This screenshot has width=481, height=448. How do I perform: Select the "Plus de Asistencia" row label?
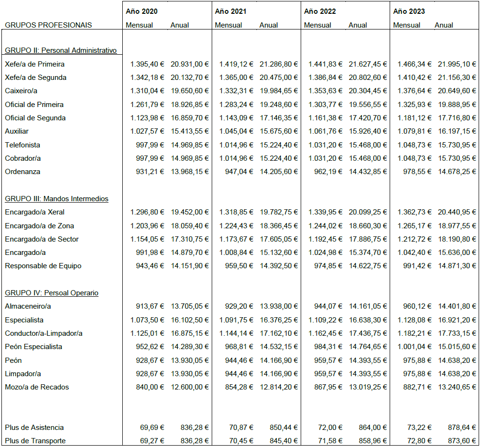(34, 428)
